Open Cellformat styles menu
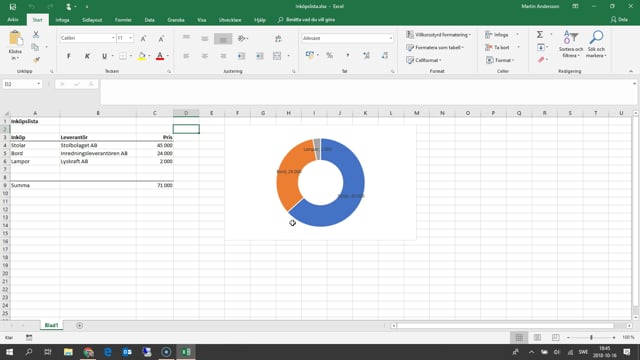Viewport: 640px width, 360px height. [x=424, y=60]
